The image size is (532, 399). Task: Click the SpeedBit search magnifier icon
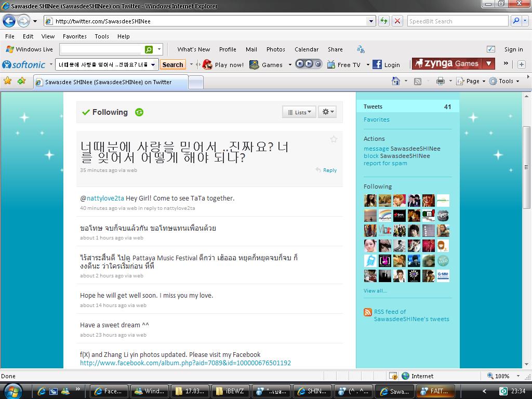516,21
